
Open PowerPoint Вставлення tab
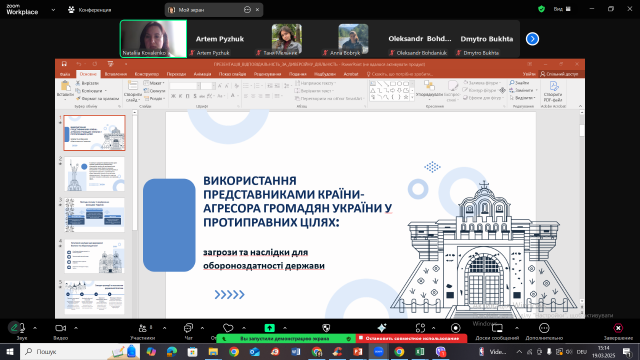point(116,74)
